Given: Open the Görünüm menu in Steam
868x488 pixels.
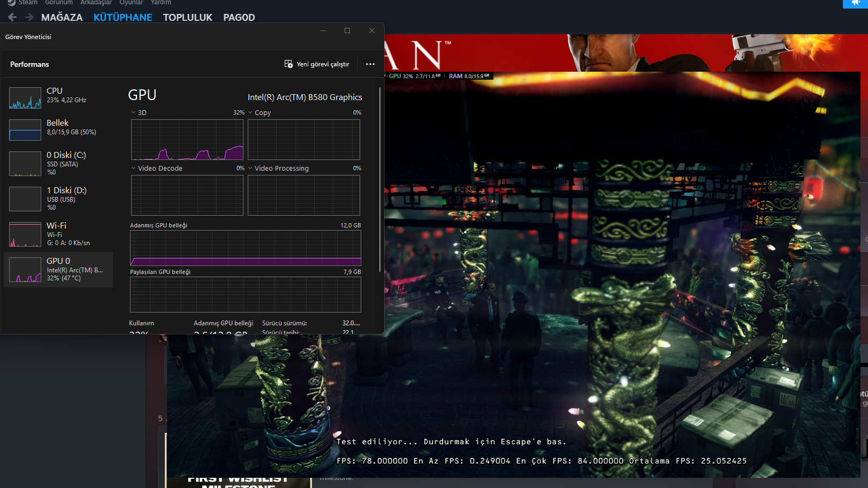Looking at the screenshot, I should point(59,3).
